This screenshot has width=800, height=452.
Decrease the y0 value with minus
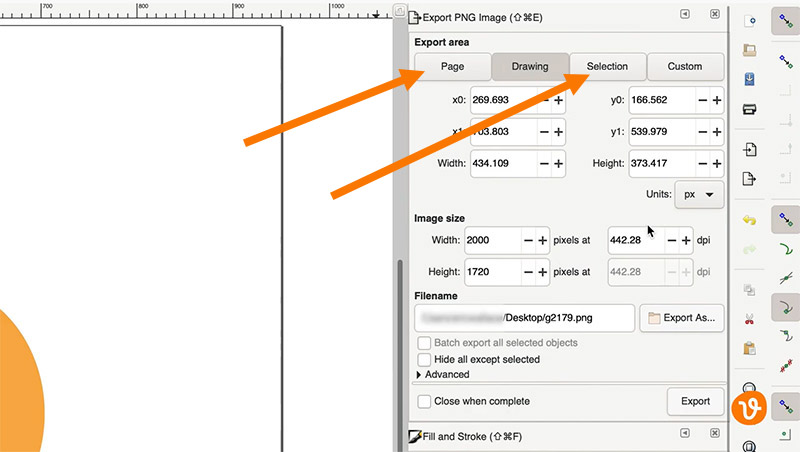coord(703,100)
